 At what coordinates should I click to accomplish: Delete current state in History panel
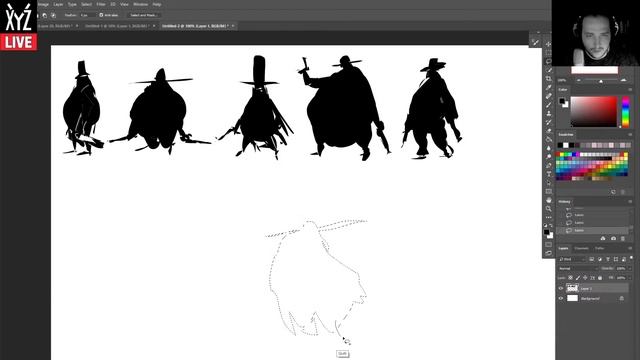pyautogui.click(x=622, y=238)
